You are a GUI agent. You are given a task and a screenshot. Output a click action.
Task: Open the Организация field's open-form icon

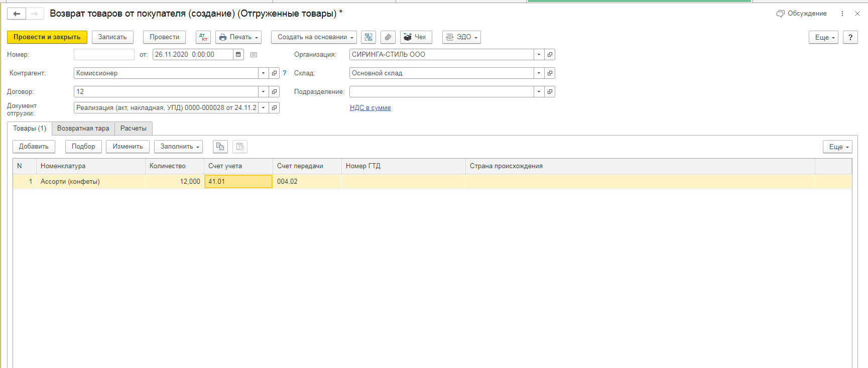[550, 55]
